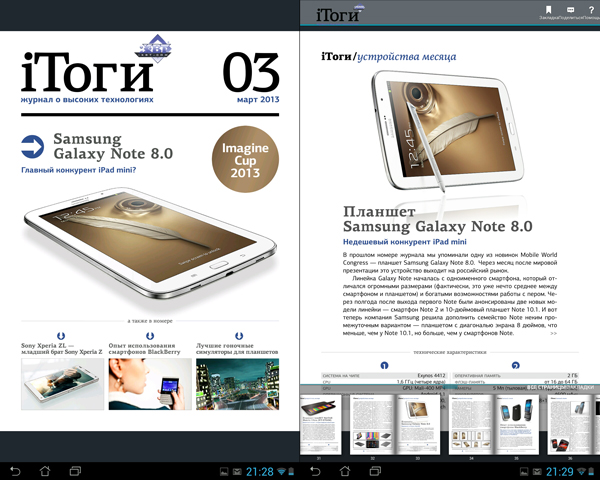Tap issue number 03 on cover
Screen dimensions: 600x480
(251, 72)
